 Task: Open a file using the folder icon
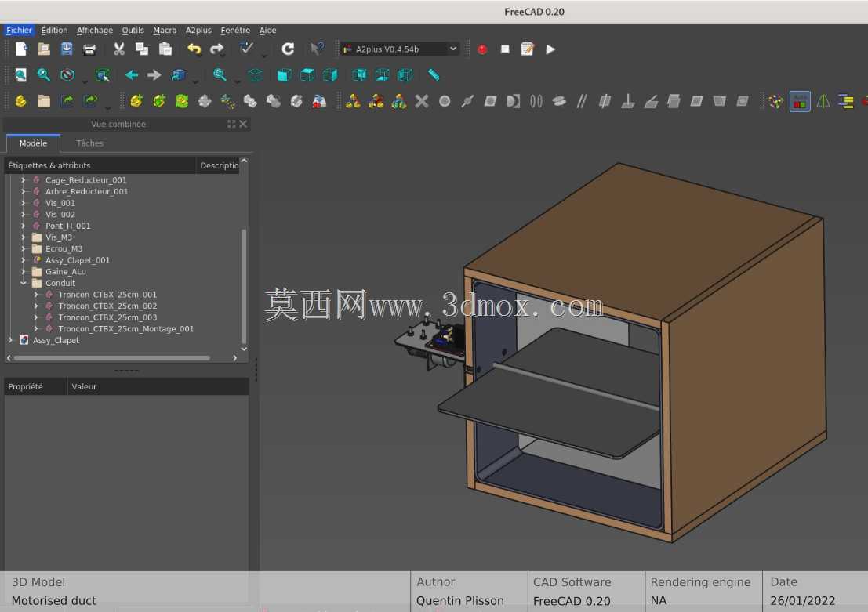pyautogui.click(x=44, y=49)
